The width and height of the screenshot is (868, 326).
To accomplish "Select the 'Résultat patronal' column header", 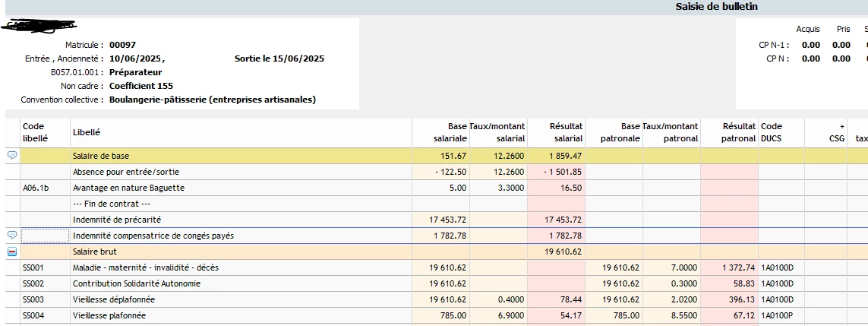I will pyautogui.click(x=729, y=132).
